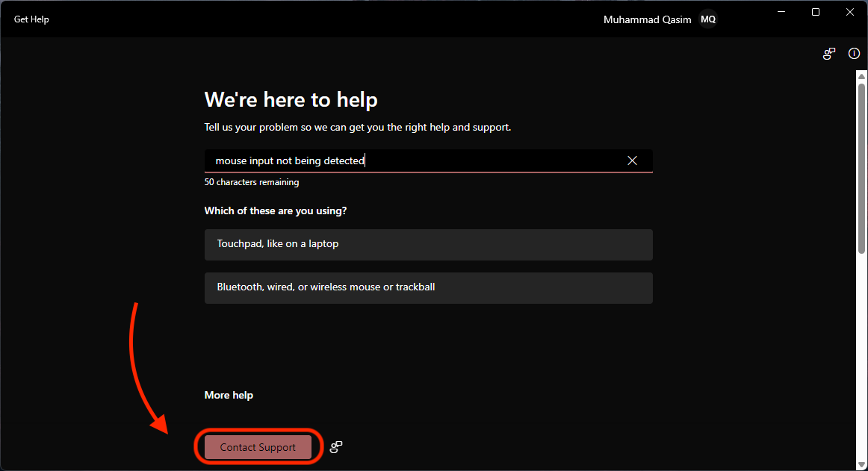The height and width of the screenshot is (471, 868).
Task: Close the Get Help window
Action: 849,12
